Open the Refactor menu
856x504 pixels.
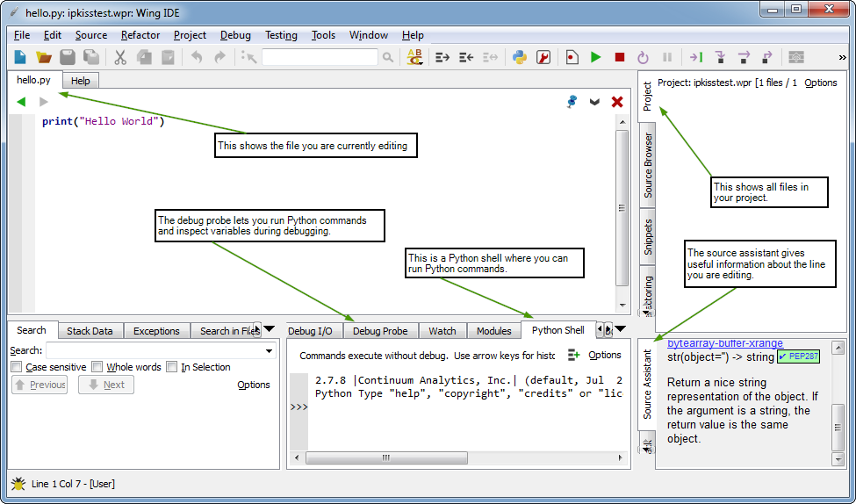140,35
